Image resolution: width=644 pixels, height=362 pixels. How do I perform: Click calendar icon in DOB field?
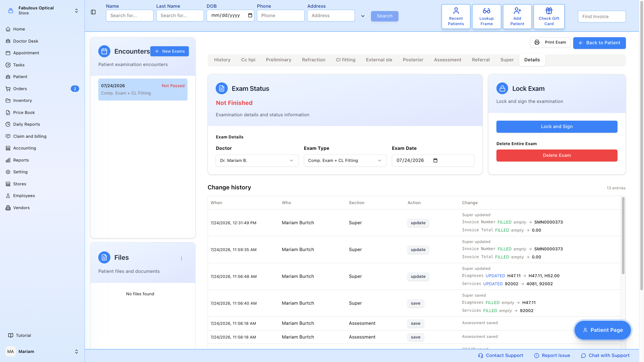[x=250, y=15]
